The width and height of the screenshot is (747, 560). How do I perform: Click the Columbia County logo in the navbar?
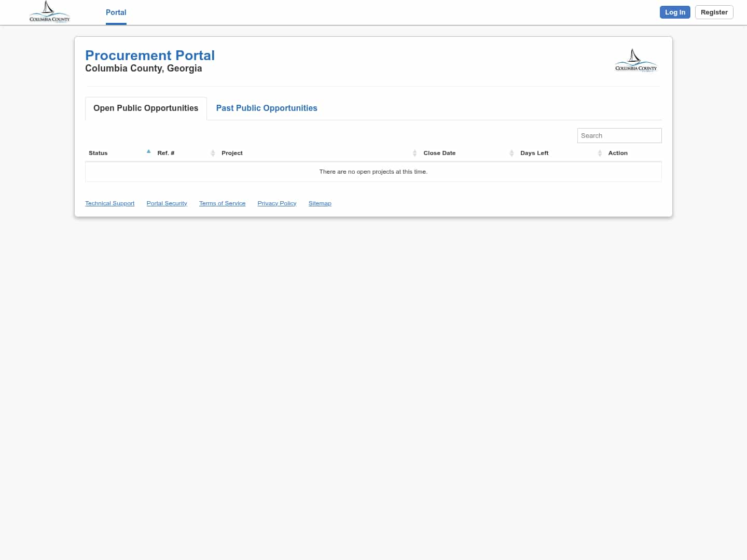coord(49,11)
